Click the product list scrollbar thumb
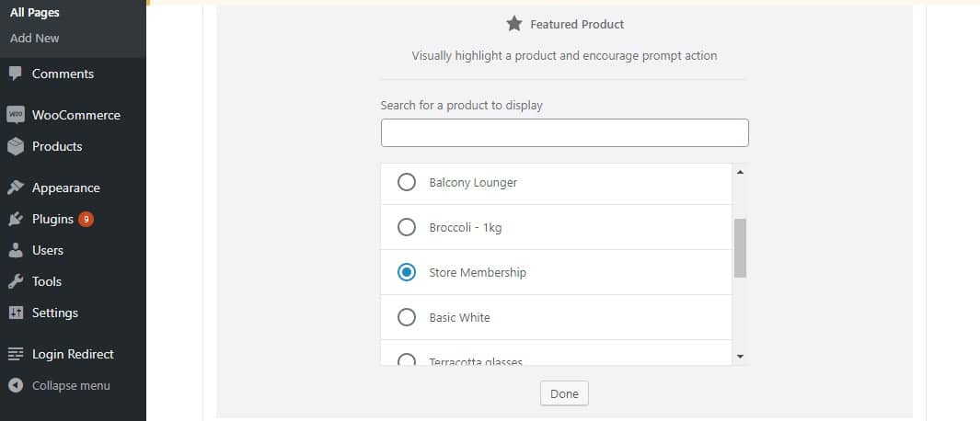 [x=740, y=248]
